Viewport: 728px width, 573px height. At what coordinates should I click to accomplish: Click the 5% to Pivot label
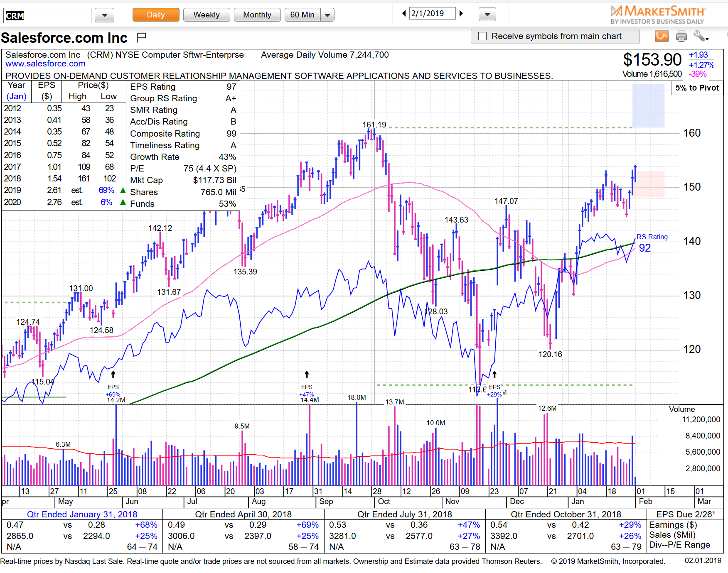point(697,88)
